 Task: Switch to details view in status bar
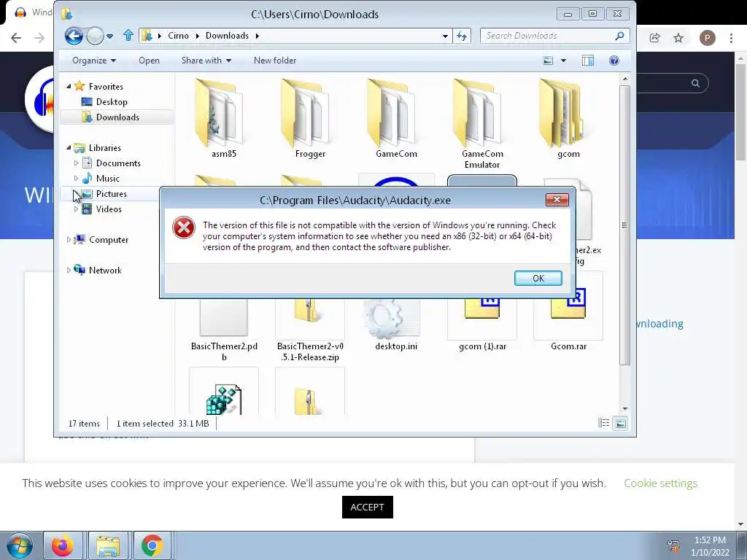pyautogui.click(x=603, y=423)
